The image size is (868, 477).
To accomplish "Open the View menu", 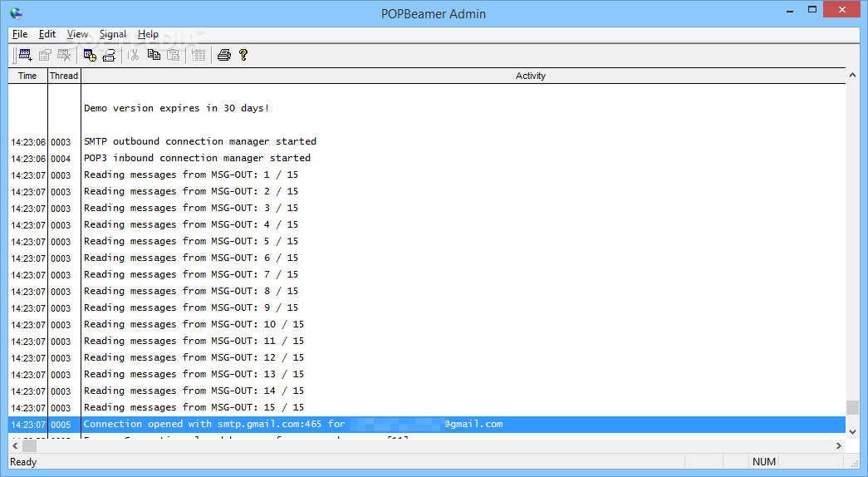I will point(77,34).
